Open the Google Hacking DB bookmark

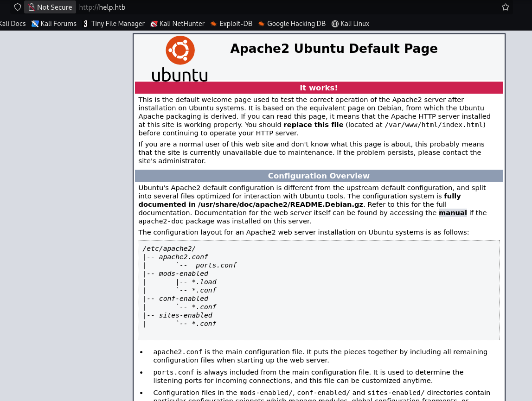[x=292, y=23]
